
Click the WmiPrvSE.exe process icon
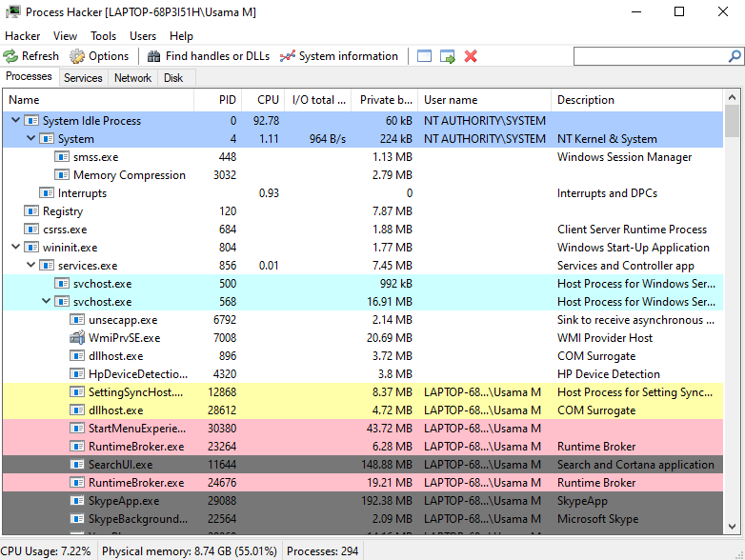click(x=77, y=338)
